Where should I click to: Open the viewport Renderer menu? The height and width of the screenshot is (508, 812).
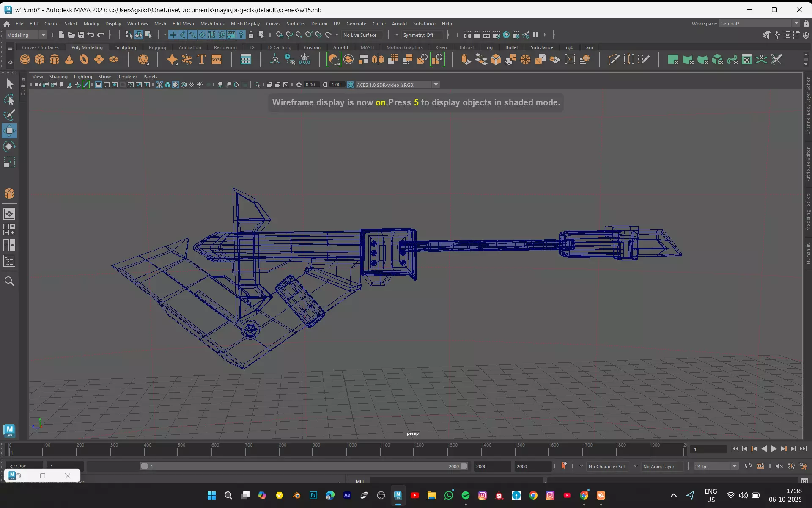point(127,77)
